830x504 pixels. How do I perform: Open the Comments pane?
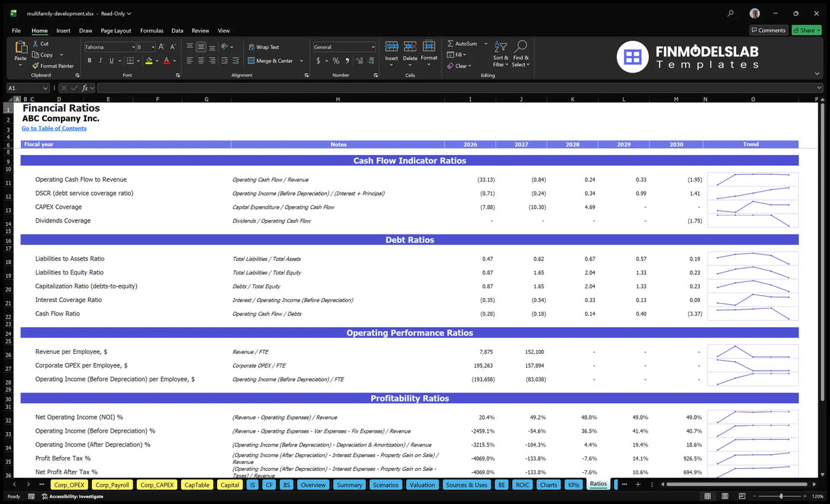click(768, 30)
